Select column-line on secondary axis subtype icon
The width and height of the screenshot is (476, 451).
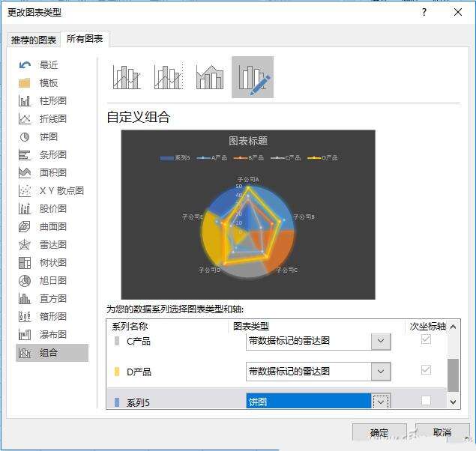pyautogui.click(x=169, y=76)
